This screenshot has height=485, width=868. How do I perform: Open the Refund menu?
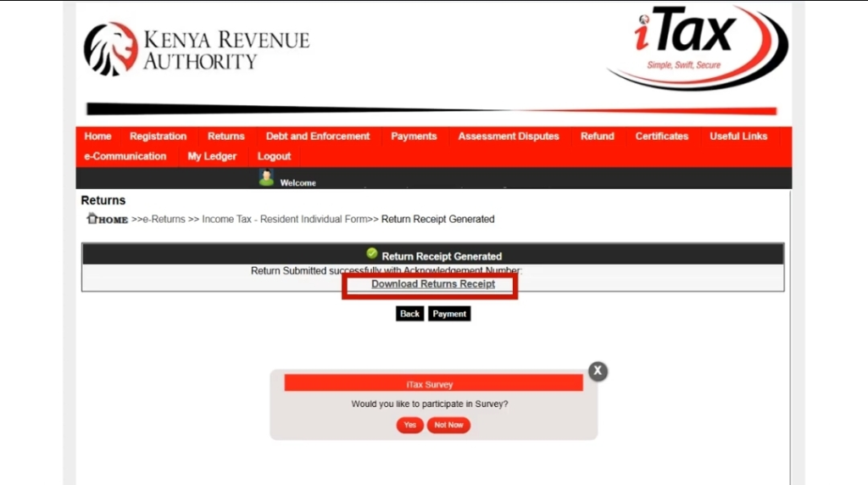point(598,137)
